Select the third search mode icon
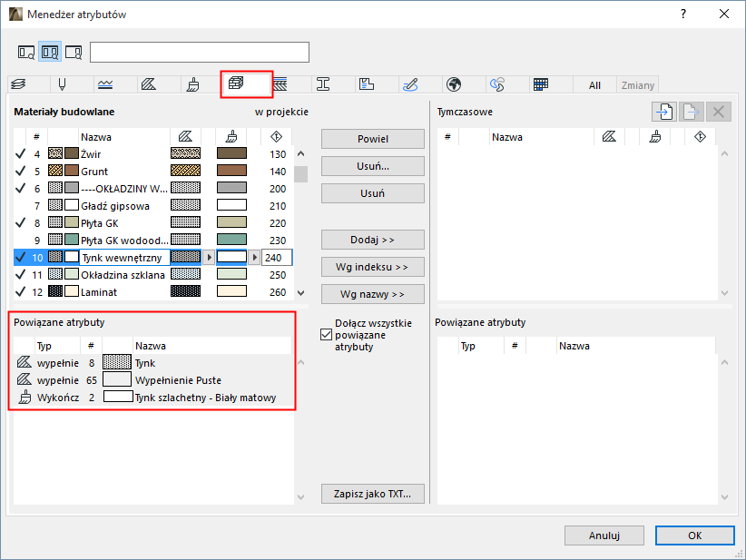Viewport: 746px width, 560px height. pos(74,52)
